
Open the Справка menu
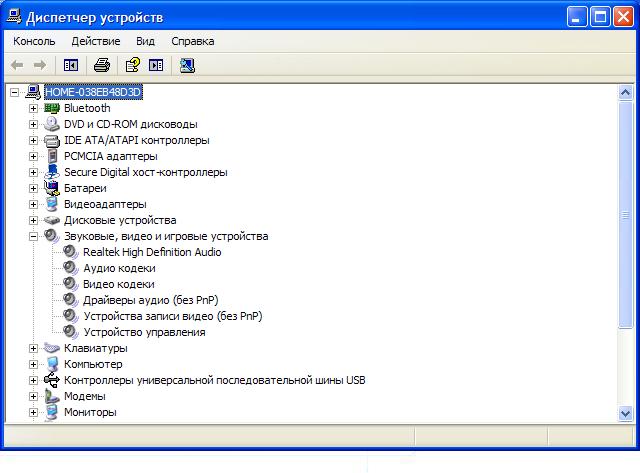tap(193, 41)
